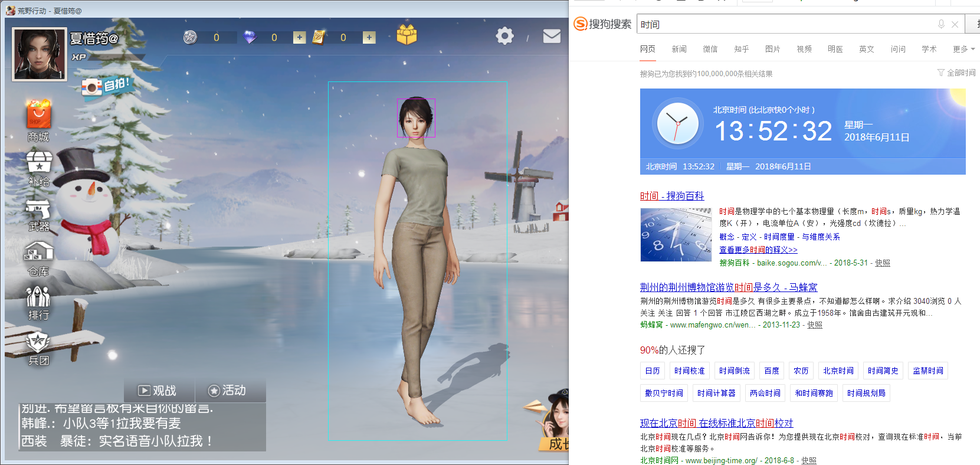Open 快照 for the beijing-time.org result
The height and width of the screenshot is (465, 980).
tap(809, 461)
